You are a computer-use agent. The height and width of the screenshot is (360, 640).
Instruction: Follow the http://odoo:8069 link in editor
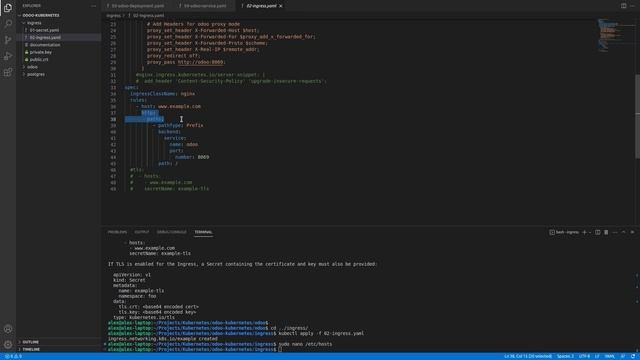tap(201, 62)
